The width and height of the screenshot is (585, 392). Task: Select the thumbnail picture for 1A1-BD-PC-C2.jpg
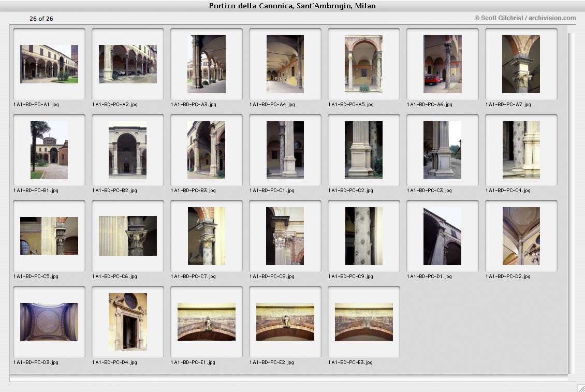(x=364, y=150)
